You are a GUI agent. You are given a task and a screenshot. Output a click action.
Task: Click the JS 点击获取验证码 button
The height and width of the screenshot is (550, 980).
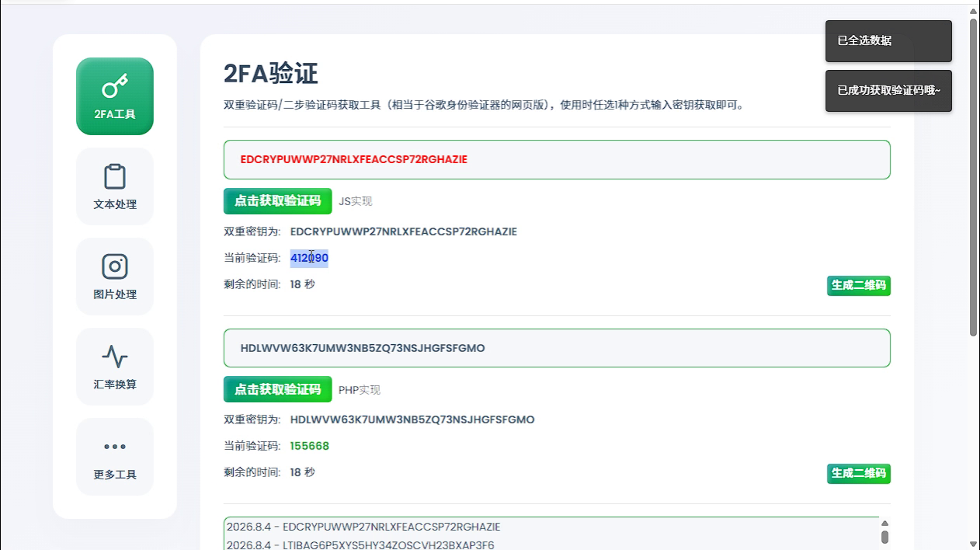tap(277, 201)
